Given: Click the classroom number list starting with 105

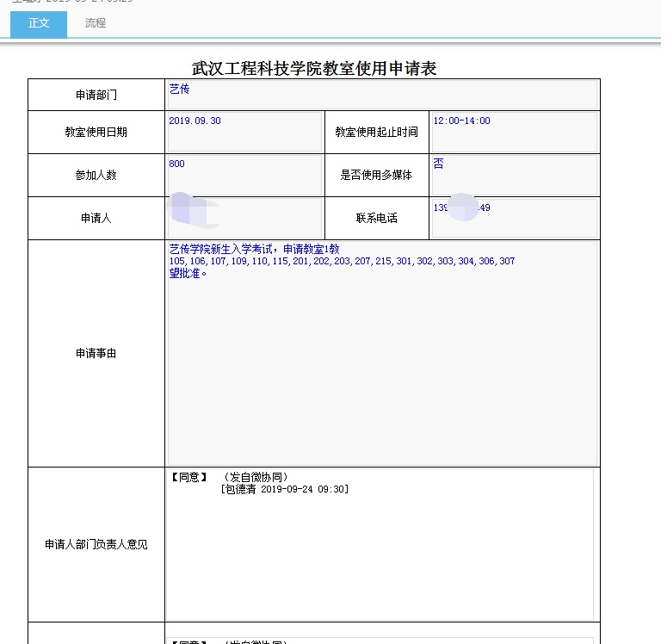Looking at the screenshot, I should point(342,261).
